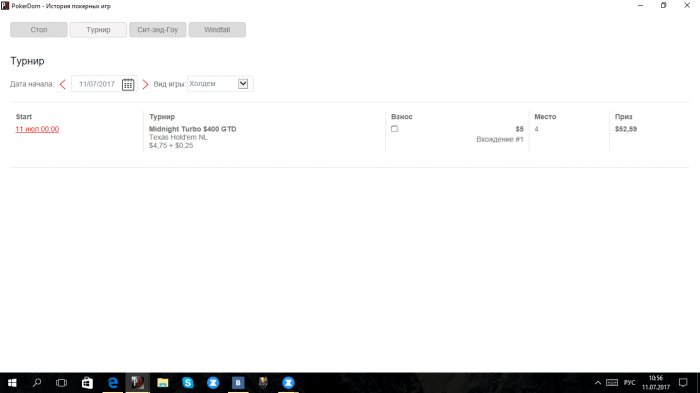Open Windows search magnifier icon
Viewport: 700px width, 393px height.
[37, 383]
